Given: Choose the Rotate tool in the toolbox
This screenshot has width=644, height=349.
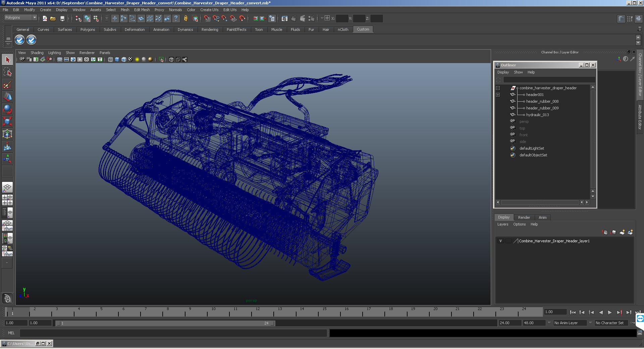Looking at the screenshot, I should [7, 109].
